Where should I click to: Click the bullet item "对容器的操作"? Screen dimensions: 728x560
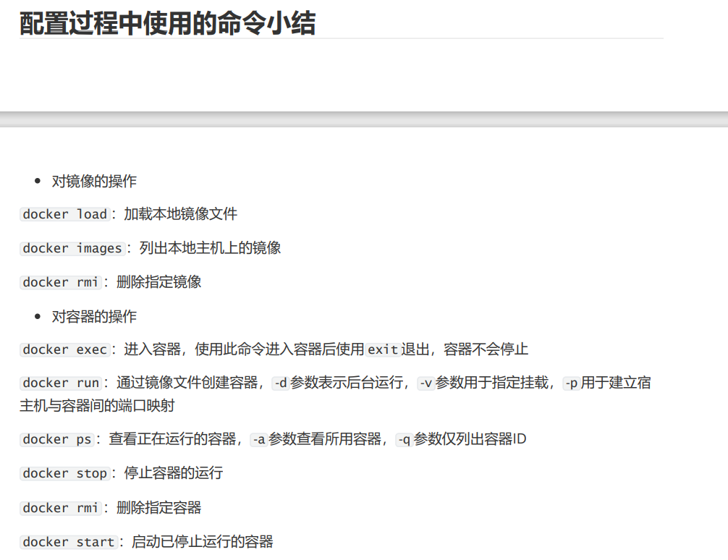pos(94,317)
